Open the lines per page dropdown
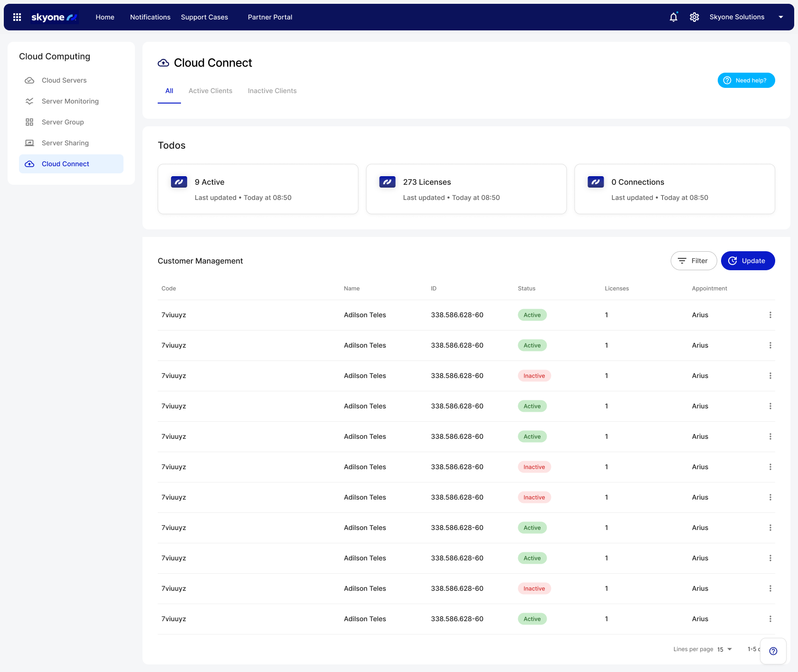The image size is (798, 672). coord(725,649)
